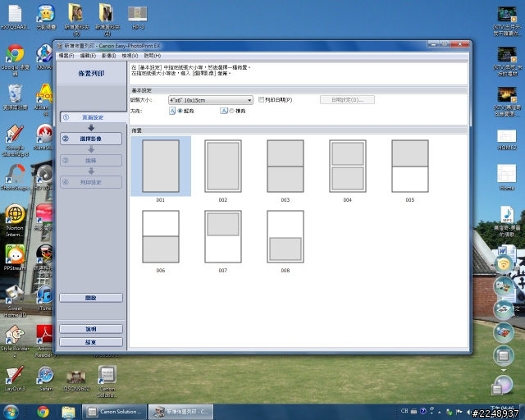525x420 pixels.
Task: Click the 開啟 open button in sidebar
Action: coord(91,298)
